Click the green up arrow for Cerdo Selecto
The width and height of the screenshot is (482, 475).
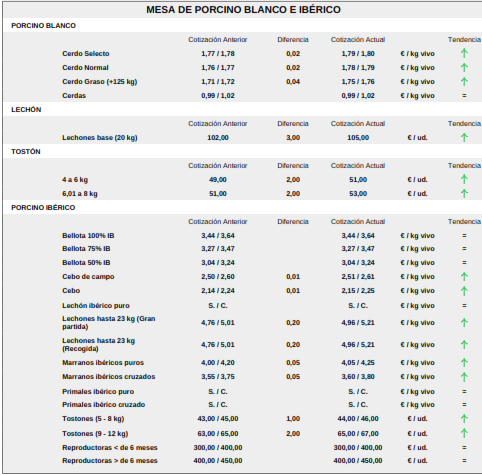click(x=464, y=53)
